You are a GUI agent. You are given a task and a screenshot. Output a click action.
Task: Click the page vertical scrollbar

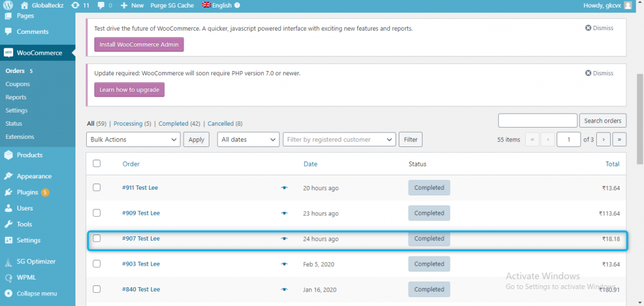click(x=640, y=119)
